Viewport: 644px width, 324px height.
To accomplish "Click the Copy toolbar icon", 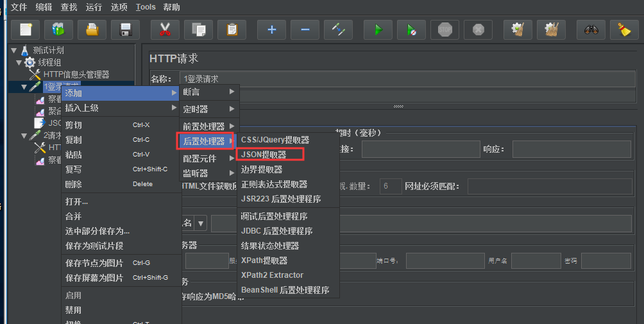I will [x=198, y=30].
